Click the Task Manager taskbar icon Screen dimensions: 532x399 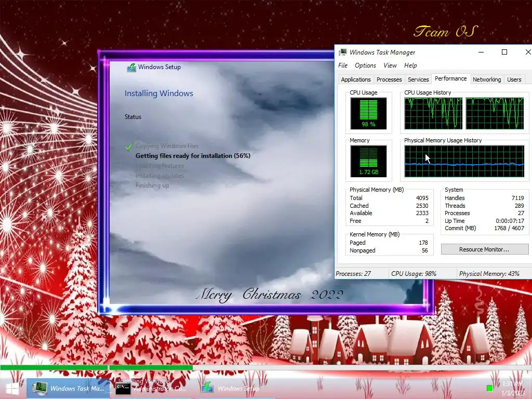click(x=40, y=389)
